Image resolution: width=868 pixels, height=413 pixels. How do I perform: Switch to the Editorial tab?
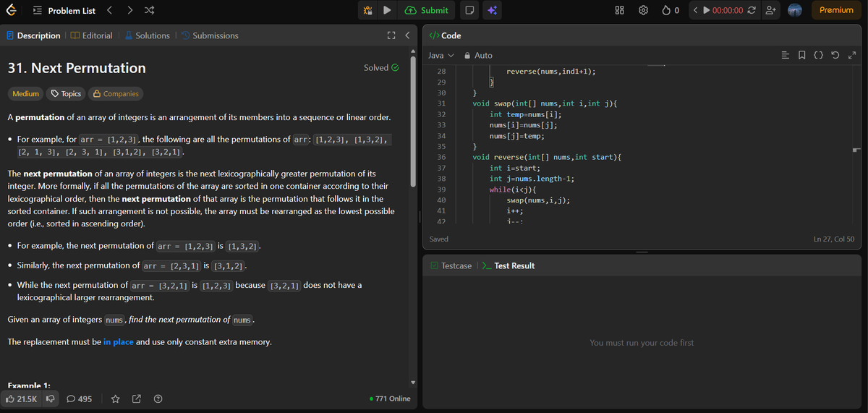[x=91, y=35]
